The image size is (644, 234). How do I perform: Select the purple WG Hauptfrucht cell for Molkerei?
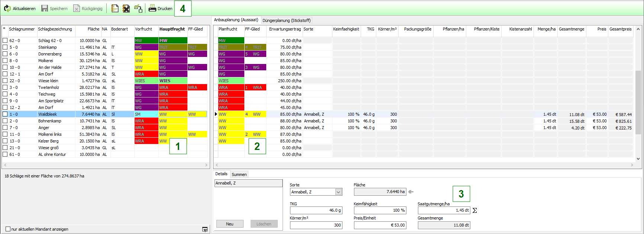pyautogui.click(x=173, y=61)
